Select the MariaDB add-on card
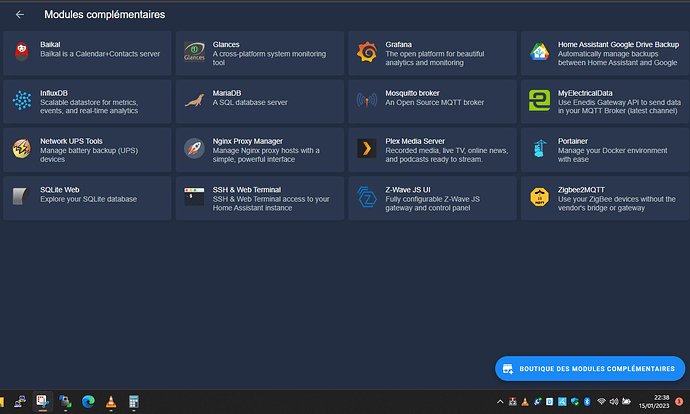 [x=259, y=100]
